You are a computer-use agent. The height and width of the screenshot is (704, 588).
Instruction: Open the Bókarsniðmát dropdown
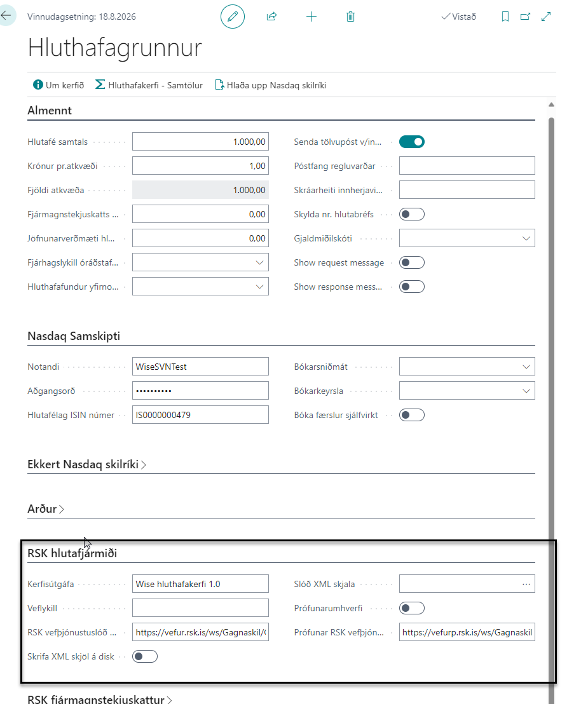(x=526, y=367)
